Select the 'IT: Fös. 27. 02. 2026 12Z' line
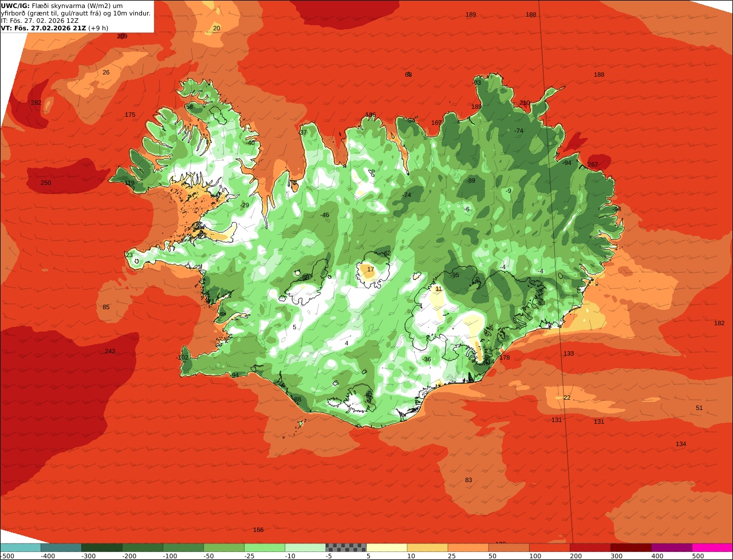Screen dimensions: 733x560 coord(40,21)
